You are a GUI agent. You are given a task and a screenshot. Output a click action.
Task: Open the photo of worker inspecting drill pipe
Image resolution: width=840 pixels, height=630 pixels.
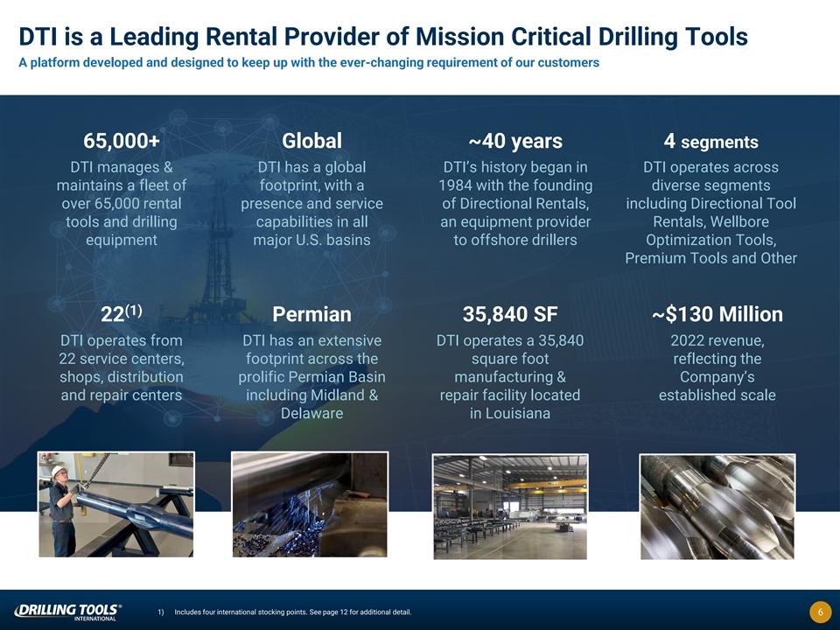[115, 505]
